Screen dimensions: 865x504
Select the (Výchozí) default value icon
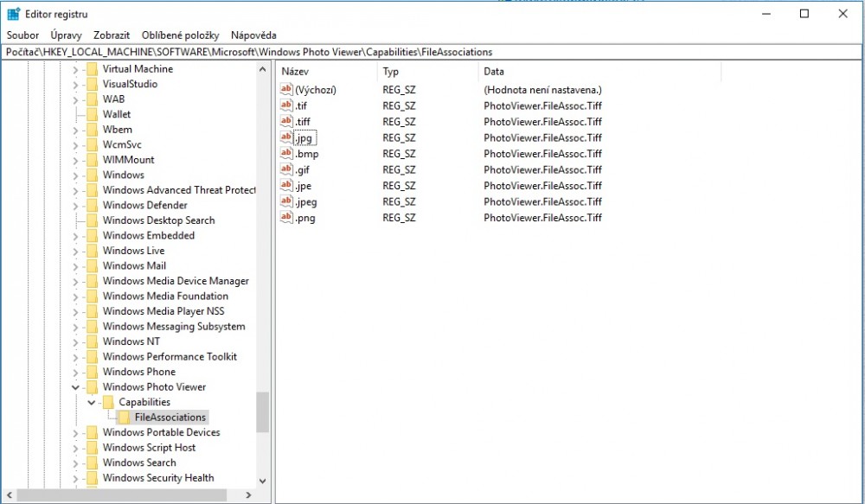286,90
